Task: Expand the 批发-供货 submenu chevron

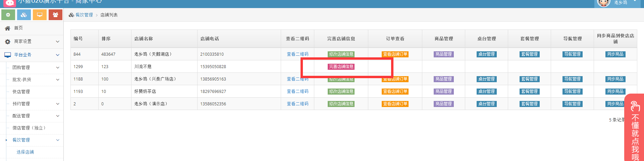Action: click(58, 80)
